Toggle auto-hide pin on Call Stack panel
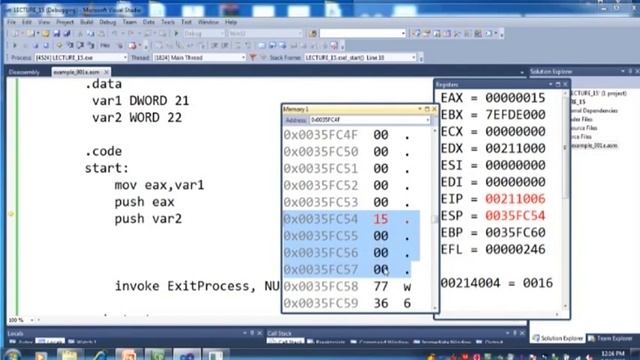This screenshot has height=360, width=640. pos(515,333)
